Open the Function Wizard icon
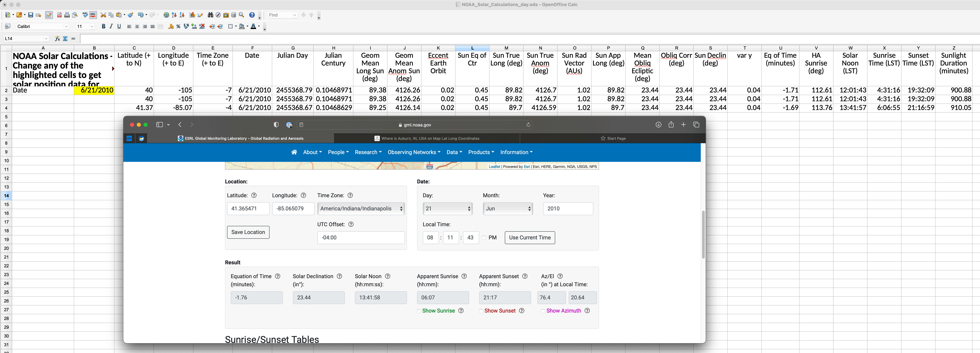 point(57,38)
